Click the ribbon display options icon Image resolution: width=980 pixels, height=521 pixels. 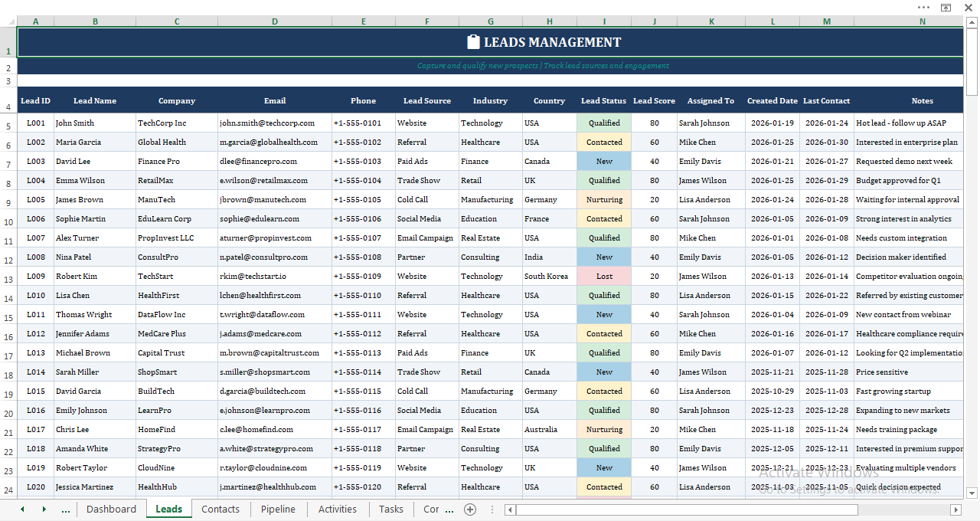coord(946,7)
